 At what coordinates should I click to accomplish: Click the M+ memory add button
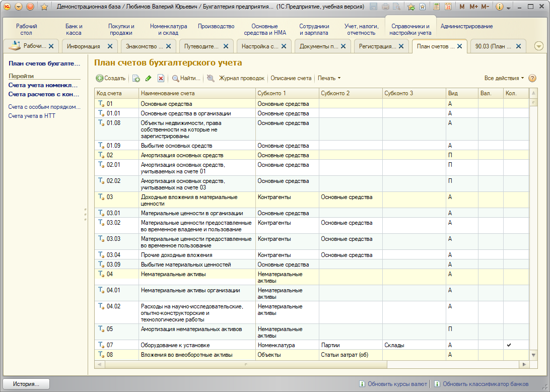(473, 7)
